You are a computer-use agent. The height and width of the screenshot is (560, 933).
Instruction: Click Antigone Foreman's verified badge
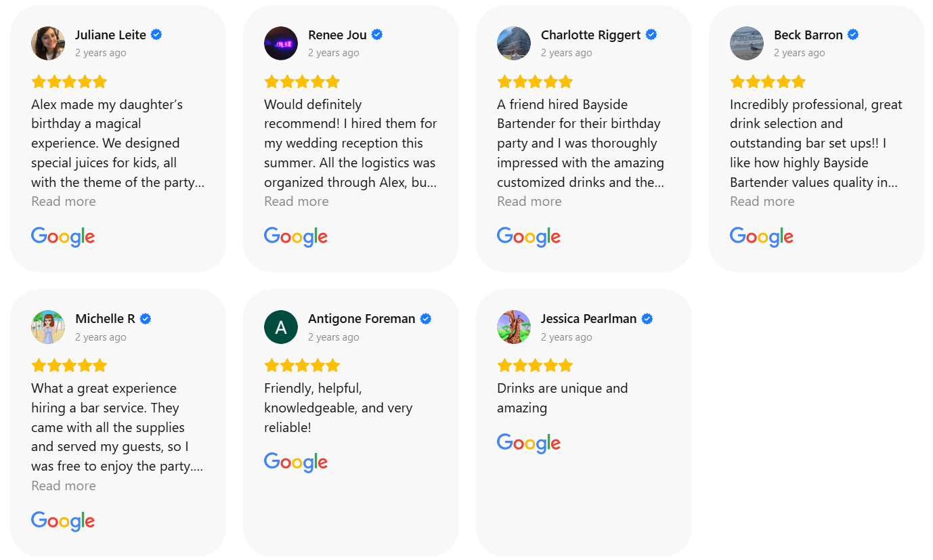pos(426,319)
